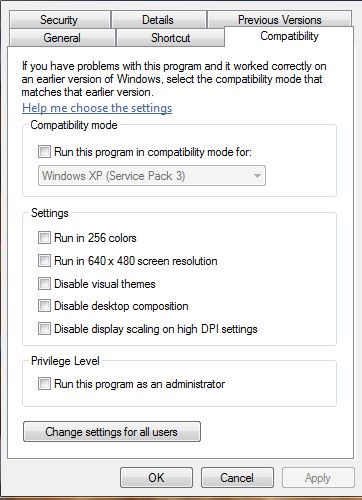Image resolution: width=362 pixels, height=500 pixels.
Task: Open the Security tab
Action: [x=59, y=20]
